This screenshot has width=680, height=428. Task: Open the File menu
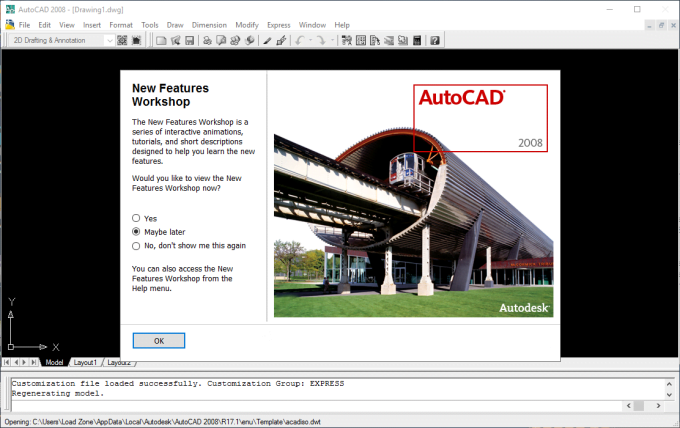(24, 25)
